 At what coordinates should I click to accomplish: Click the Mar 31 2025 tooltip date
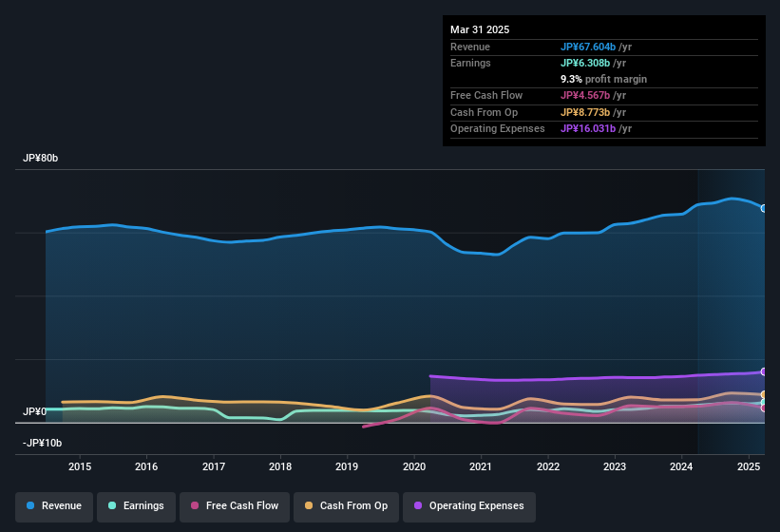point(480,29)
